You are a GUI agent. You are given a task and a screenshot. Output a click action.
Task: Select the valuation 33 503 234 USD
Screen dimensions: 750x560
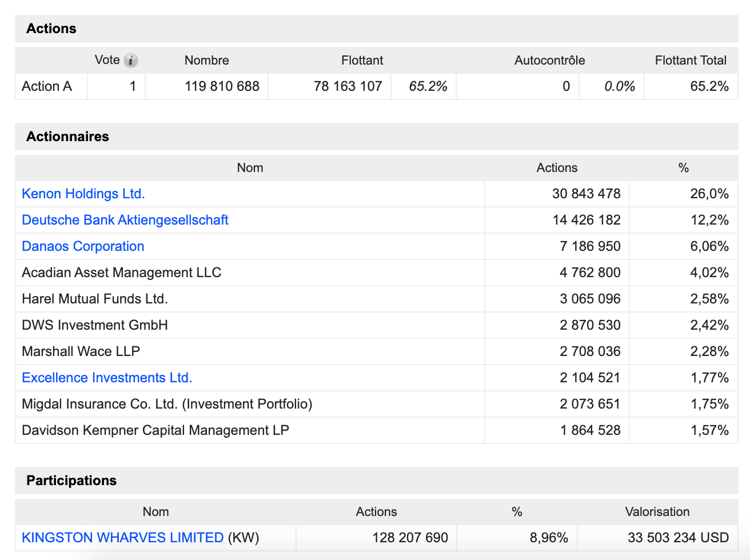pos(678,538)
